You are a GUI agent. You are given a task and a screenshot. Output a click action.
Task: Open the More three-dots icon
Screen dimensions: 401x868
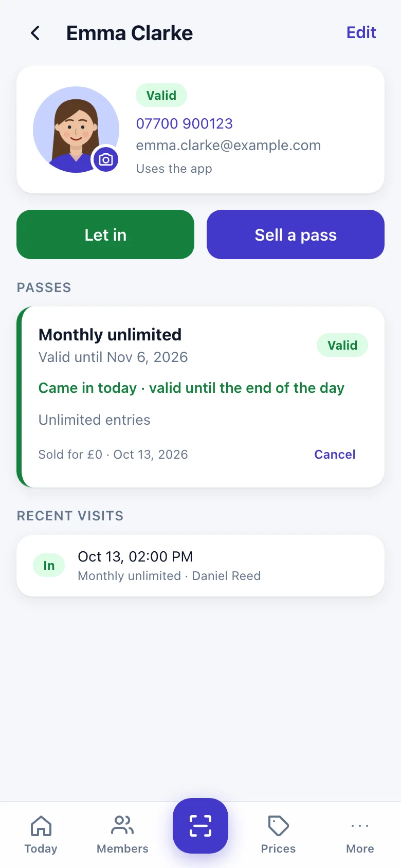pos(360,826)
